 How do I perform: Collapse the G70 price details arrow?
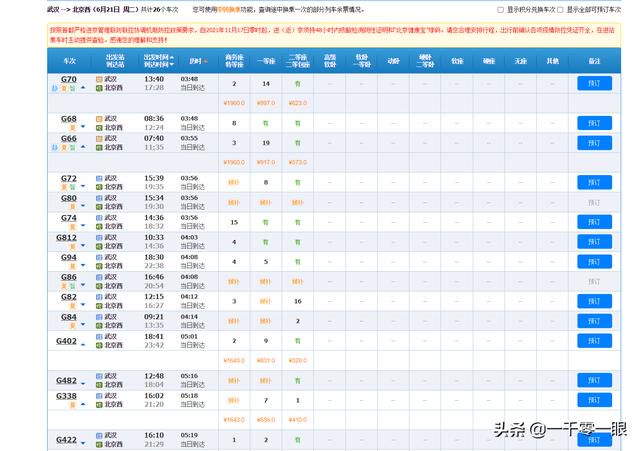pyautogui.click(x=83, y=87)
